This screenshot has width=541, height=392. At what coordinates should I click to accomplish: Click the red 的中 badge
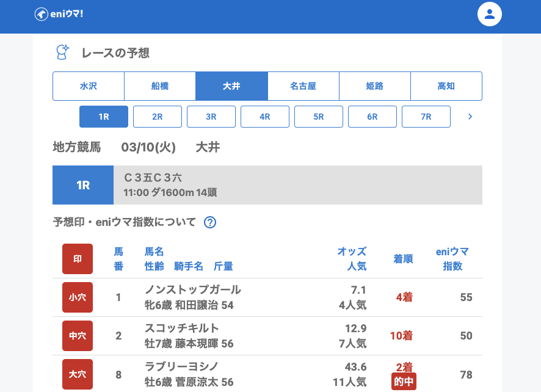[404, 382]
